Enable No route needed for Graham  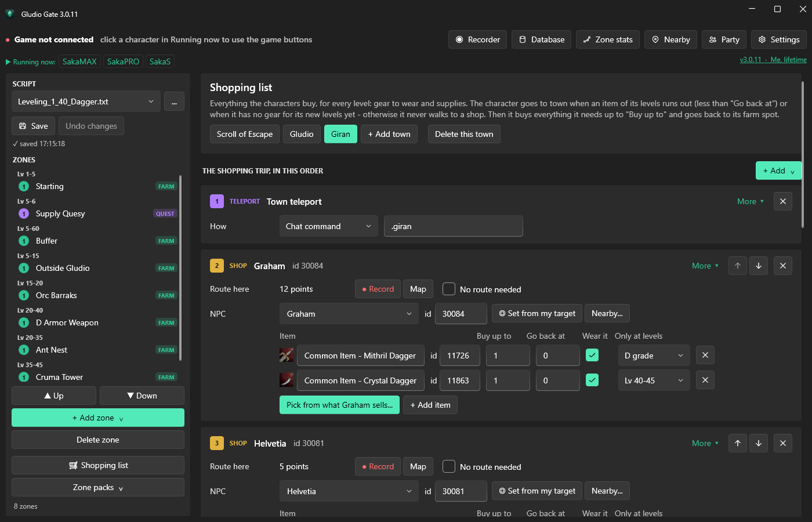click(x=449, y=289)
